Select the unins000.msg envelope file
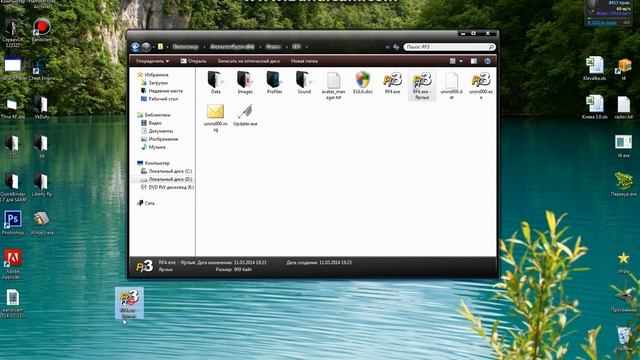640x360 pixels. [x=216, y=118]
